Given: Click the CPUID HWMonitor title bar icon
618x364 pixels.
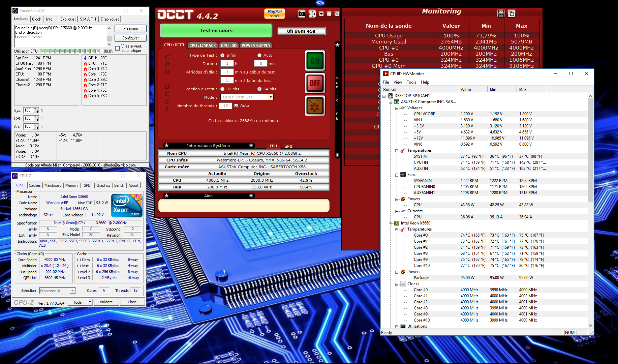Looking at the screenshot, I should coord(386,73).
